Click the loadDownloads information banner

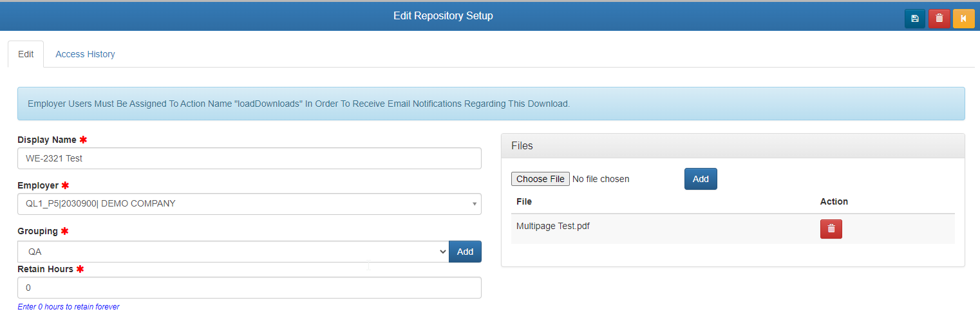(491, 104)
